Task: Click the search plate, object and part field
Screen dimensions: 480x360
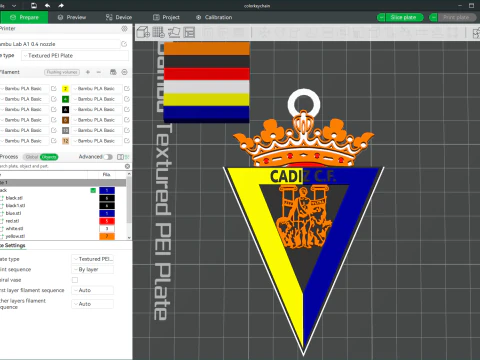Action: coord(62,166)
